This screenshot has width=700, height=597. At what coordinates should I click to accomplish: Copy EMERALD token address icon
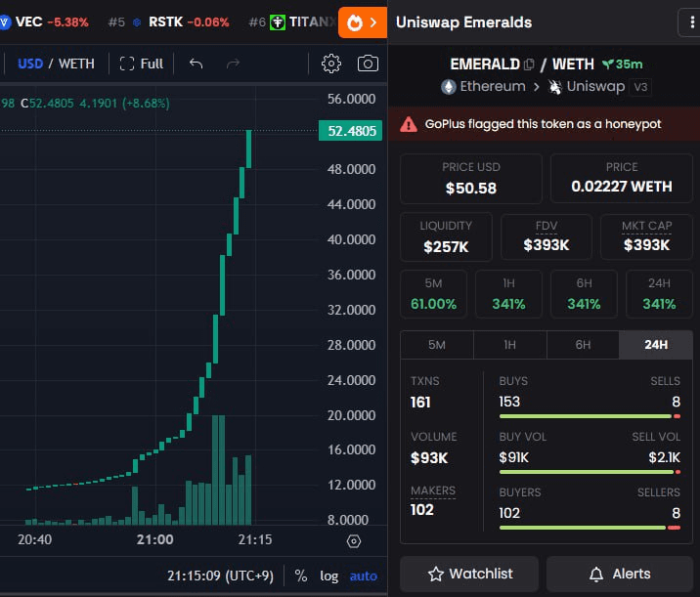pos(529,64)
